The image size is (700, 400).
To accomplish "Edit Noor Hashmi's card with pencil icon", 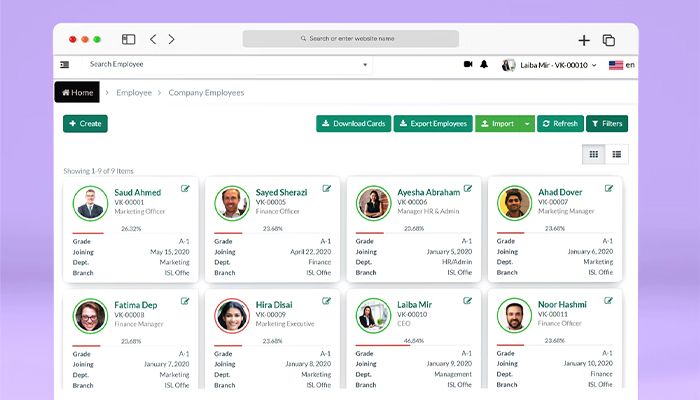I will tap(608, 301).
